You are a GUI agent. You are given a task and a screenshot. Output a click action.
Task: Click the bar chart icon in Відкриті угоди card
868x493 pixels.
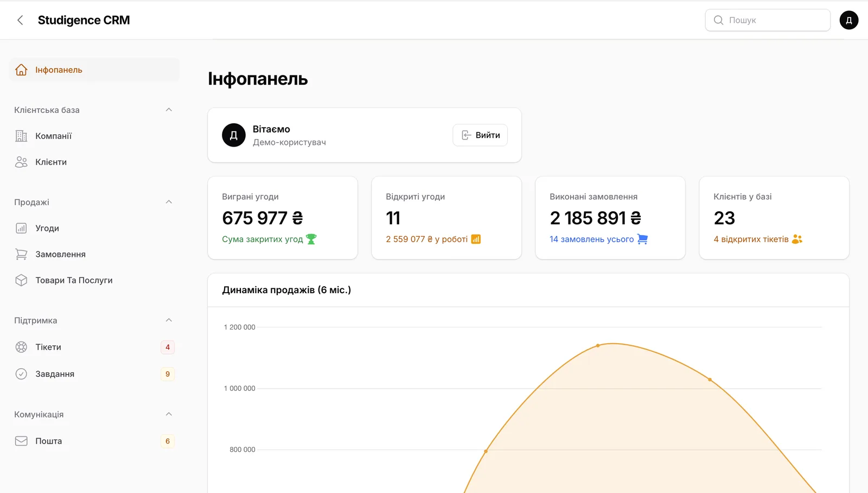click(x=476, y=239)
